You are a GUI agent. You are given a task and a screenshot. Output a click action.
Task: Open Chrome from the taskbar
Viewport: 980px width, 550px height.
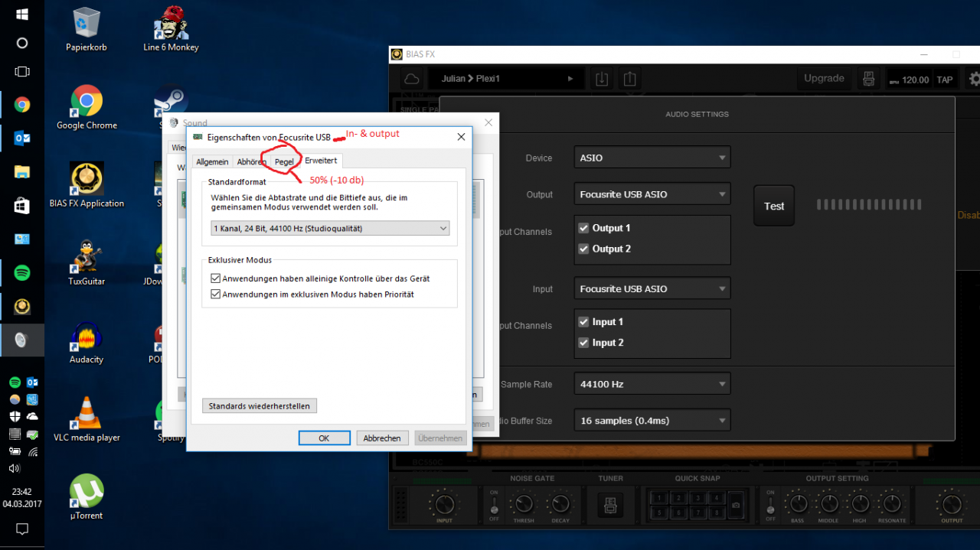(x=22, y=105)
